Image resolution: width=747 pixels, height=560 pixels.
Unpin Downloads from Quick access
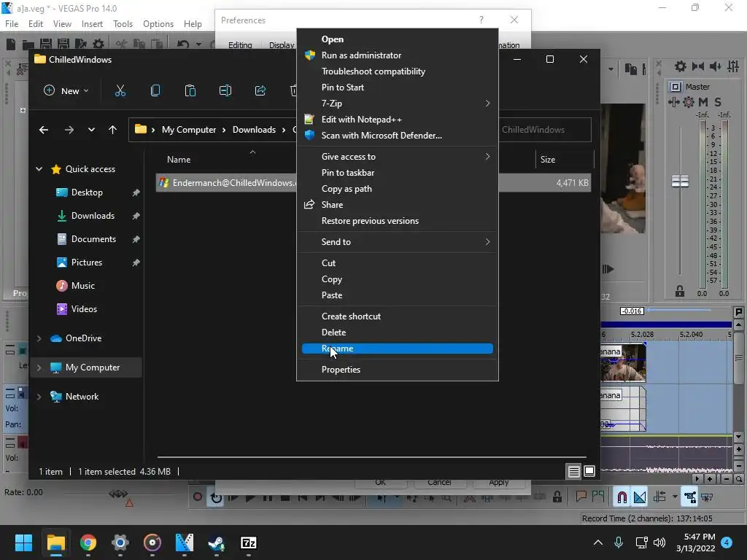(x=136, y=216)
